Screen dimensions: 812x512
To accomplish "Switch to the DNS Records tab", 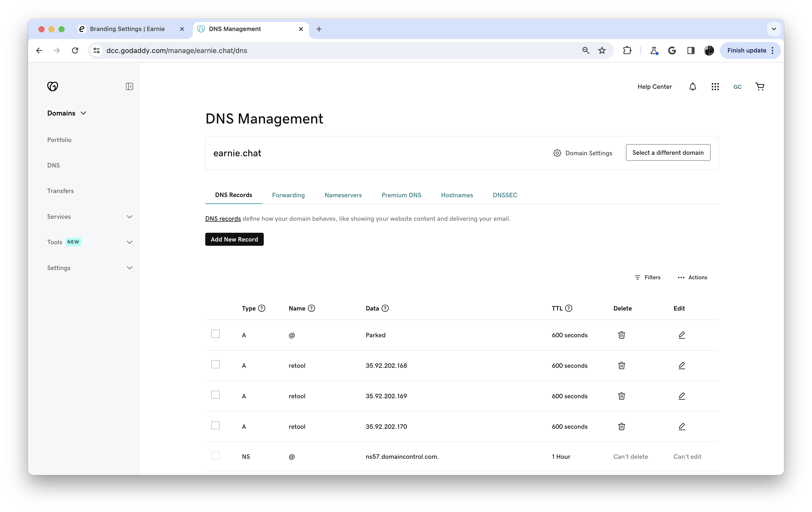I will click(233, 195).
